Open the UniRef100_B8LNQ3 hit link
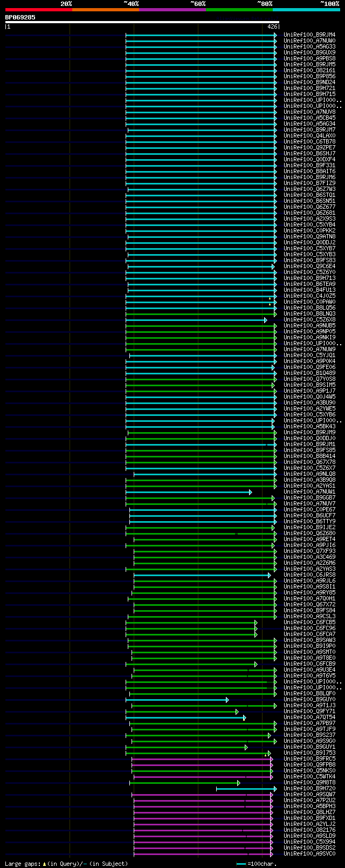This screenshot has width=345, height=868. point(309,313)
